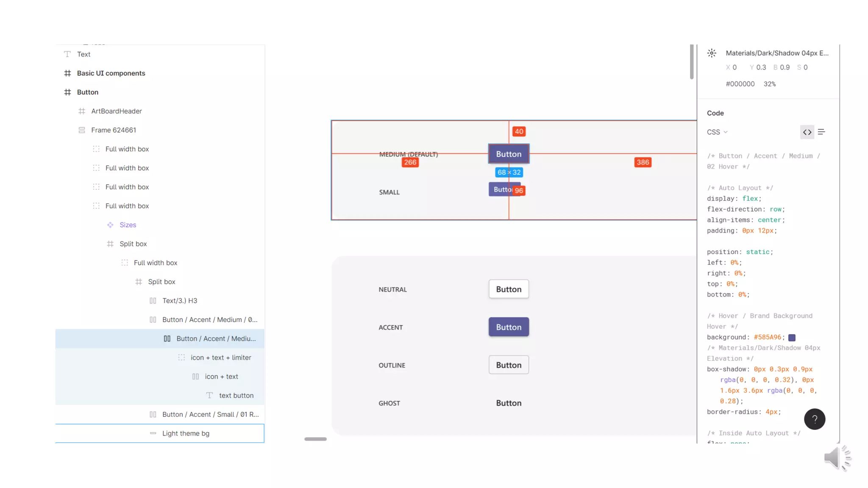Switch to table list view icon
Viewport: 868px width, 488px height.
[821, 132]
